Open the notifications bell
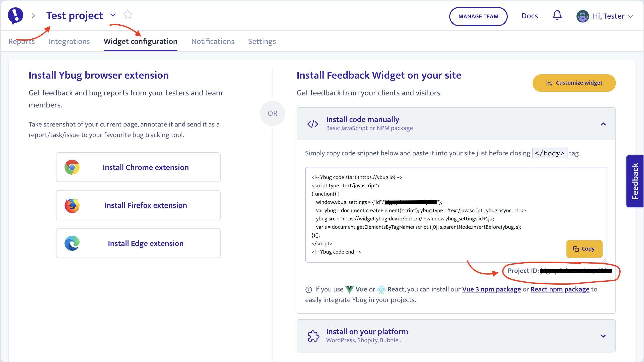644x362 pixels. (557, 16)
